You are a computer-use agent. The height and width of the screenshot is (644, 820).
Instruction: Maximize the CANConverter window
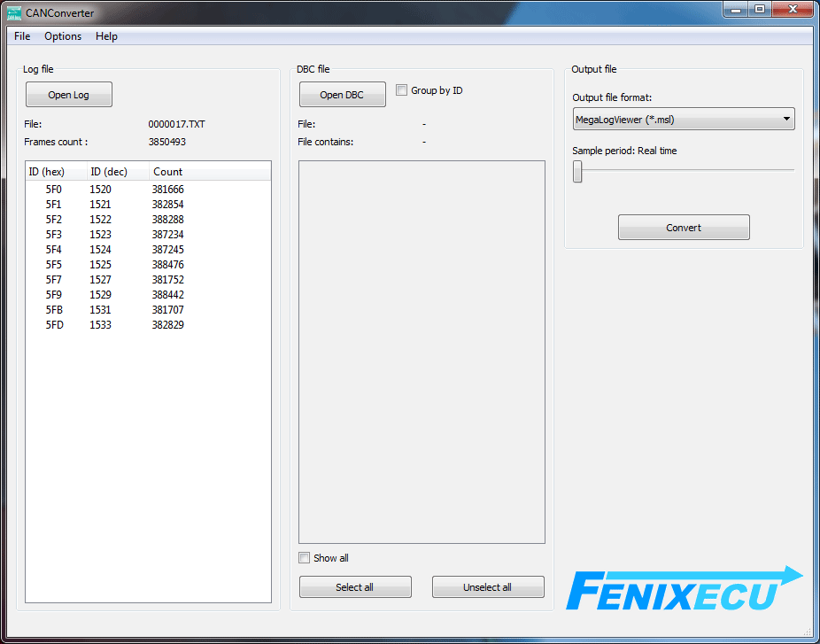760,10
